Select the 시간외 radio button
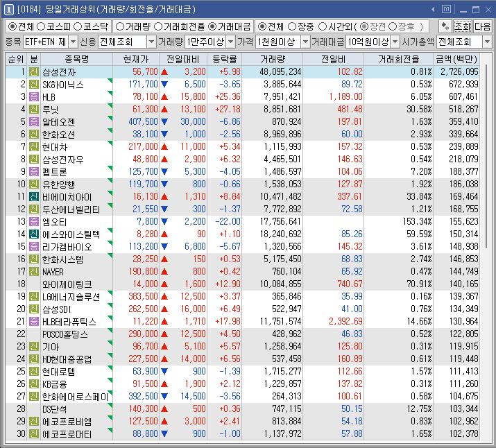Screen dimensions: 496x448 click(x=323, y=26)
